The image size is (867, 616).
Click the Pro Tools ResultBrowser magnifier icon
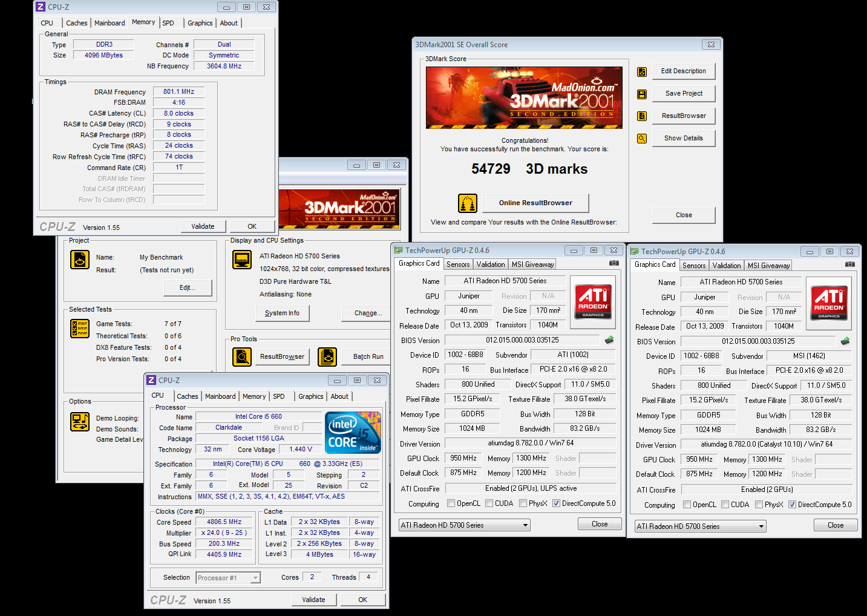242,357
